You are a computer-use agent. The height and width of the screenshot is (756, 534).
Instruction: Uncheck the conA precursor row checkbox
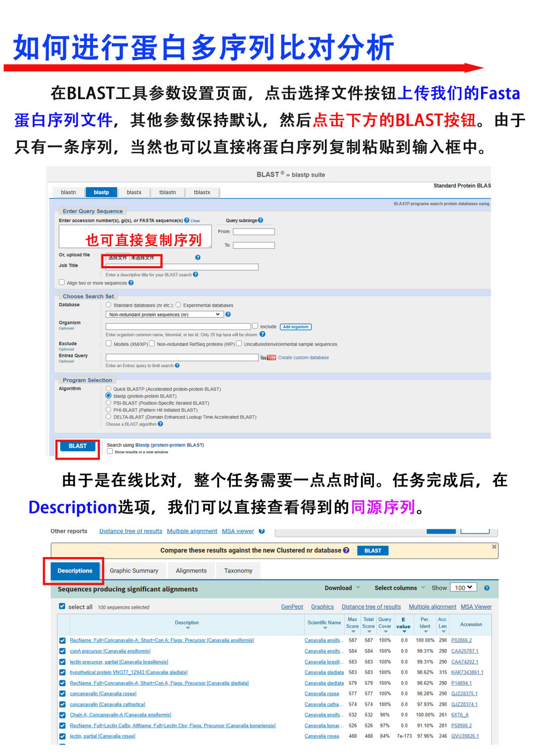[x=62, y=651]
